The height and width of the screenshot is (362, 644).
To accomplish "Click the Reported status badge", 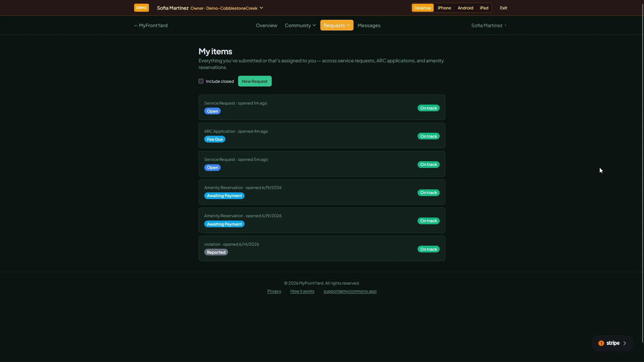I will [x=216, y=252].
